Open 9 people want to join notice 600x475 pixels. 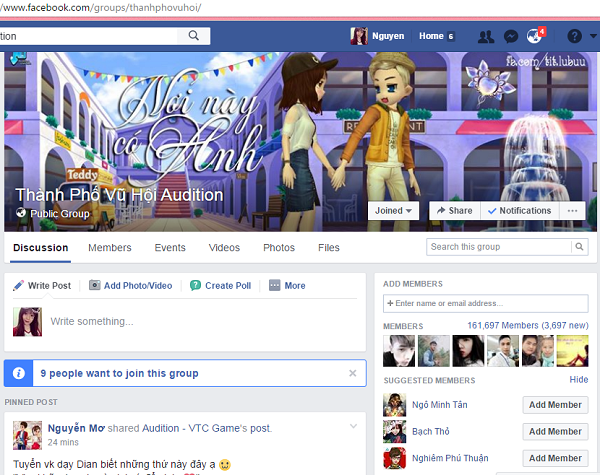click(119, 373)
